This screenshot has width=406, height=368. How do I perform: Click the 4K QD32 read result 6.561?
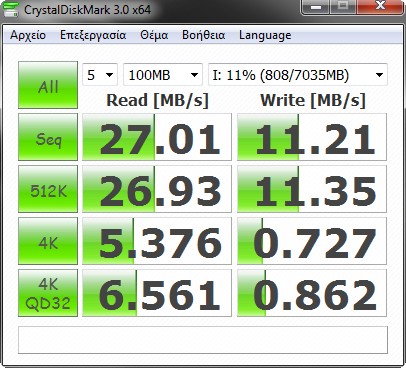pos(157,293)
